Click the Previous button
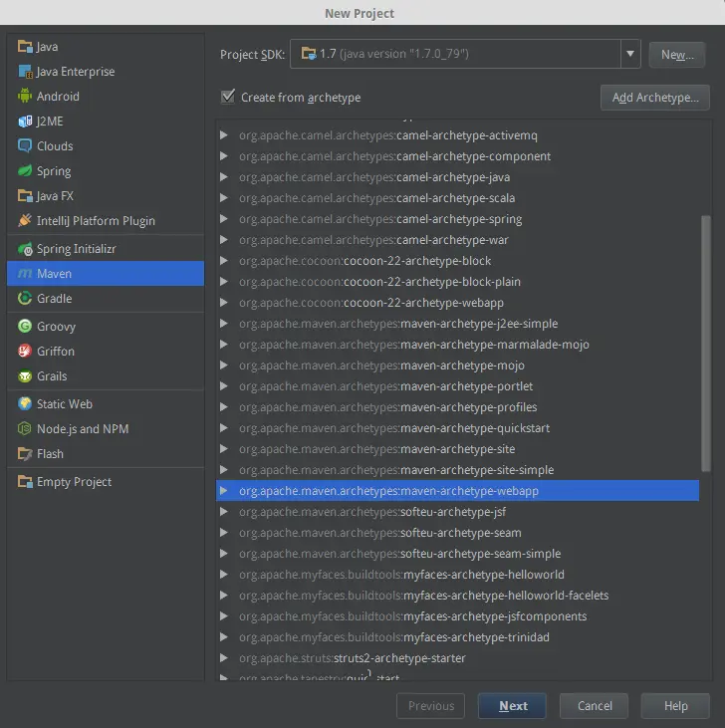This screenshot has height=728, width=725. 431,706
